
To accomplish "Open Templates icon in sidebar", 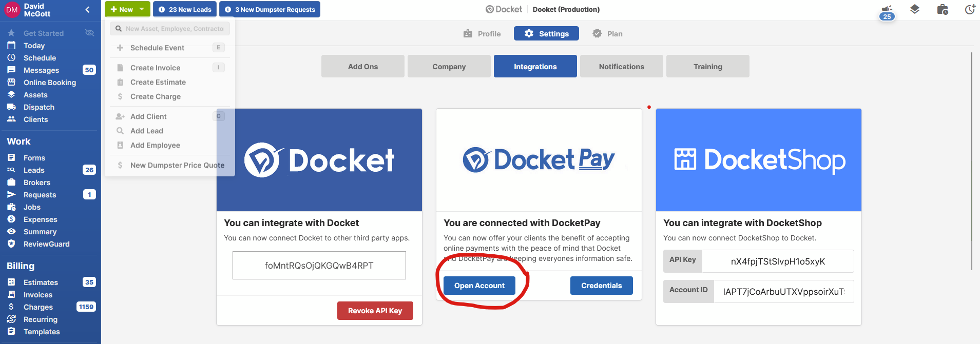I will (x=11, y=331).
